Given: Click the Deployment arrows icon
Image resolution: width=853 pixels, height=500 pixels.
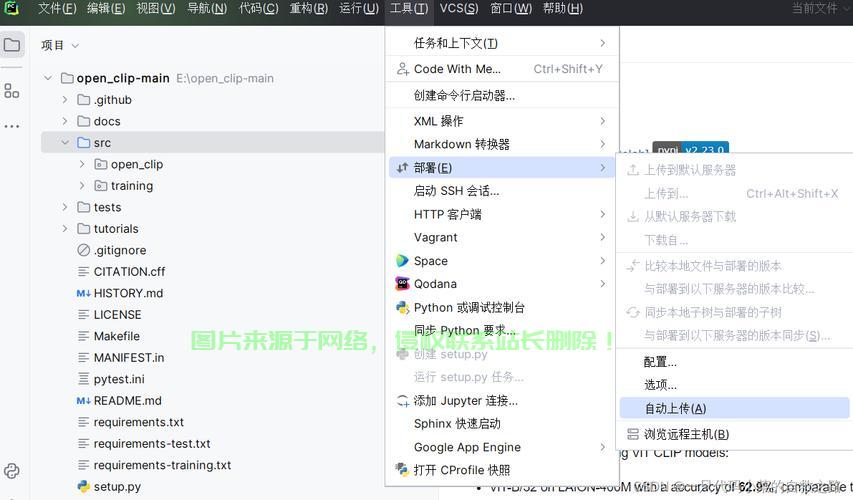Looking at the screenshot, I should click(402, 168).
